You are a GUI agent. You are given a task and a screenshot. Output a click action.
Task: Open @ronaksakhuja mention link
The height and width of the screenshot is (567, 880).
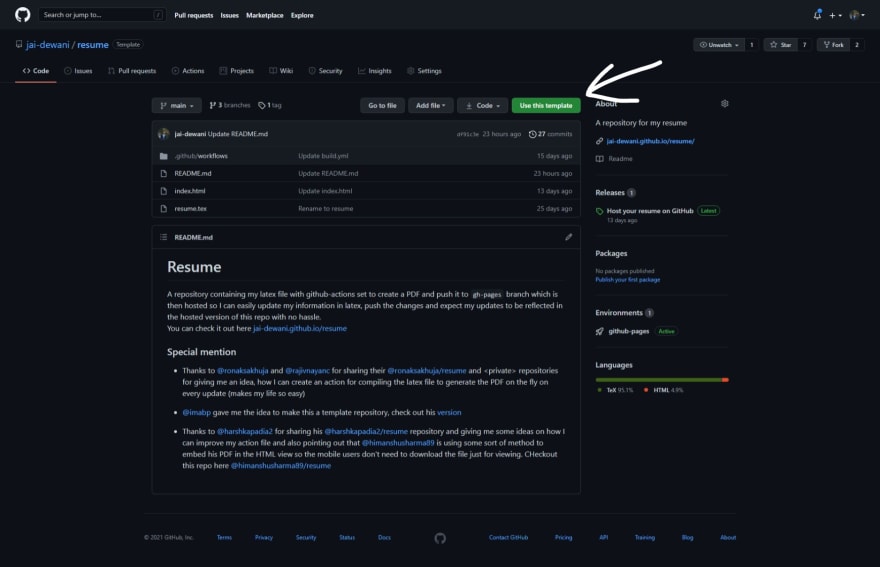[x=242, y=371]
